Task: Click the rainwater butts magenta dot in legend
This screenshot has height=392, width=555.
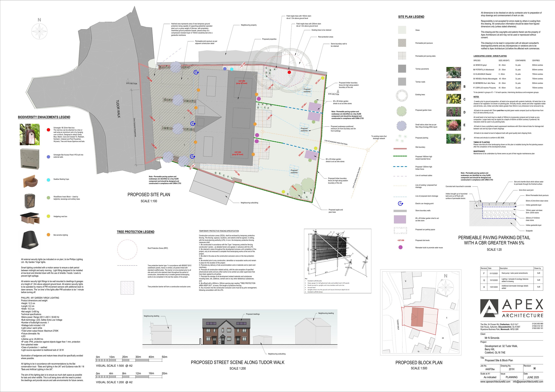Action: pyautogui.click(x=401, y=247)
